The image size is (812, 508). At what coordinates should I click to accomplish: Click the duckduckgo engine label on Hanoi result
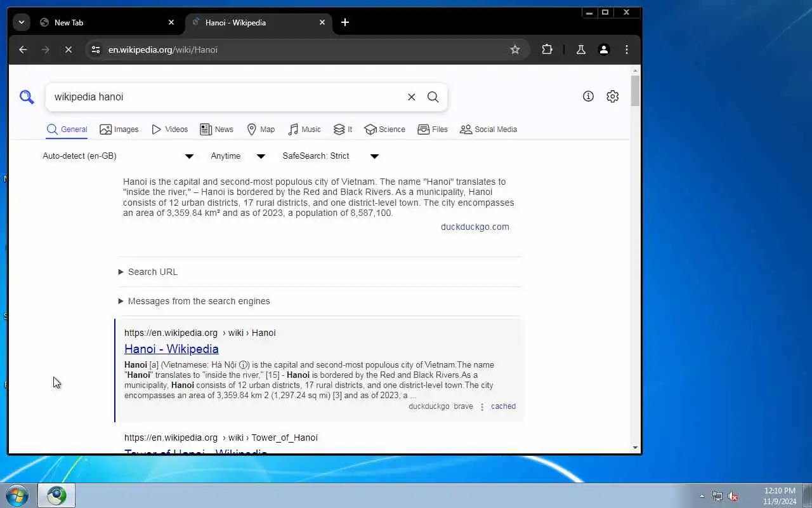(x=429, y=406)
